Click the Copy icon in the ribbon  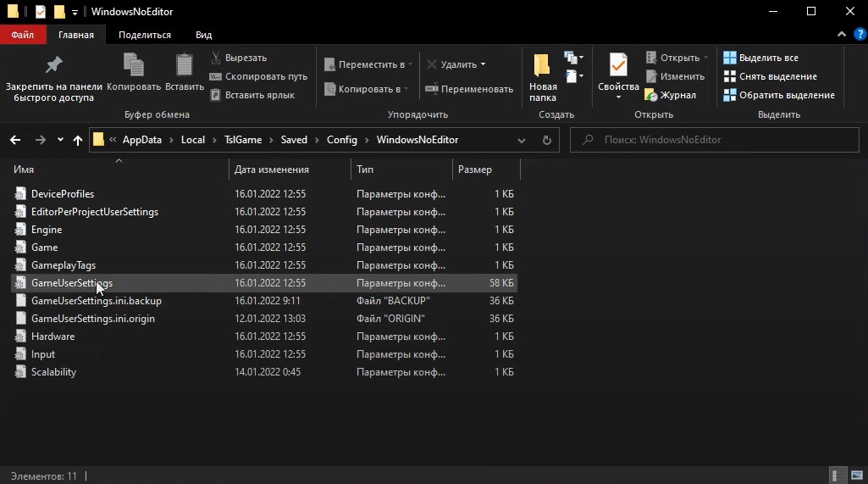(x=133, y=66)
